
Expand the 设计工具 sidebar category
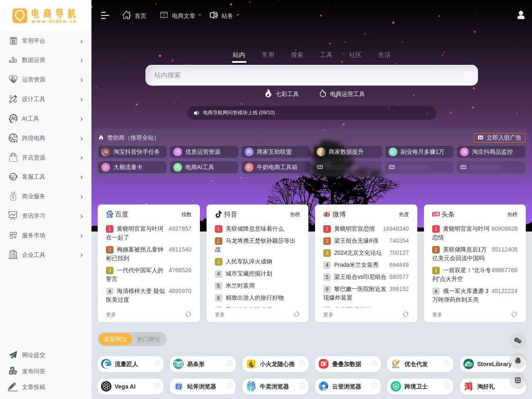point(46,99)
